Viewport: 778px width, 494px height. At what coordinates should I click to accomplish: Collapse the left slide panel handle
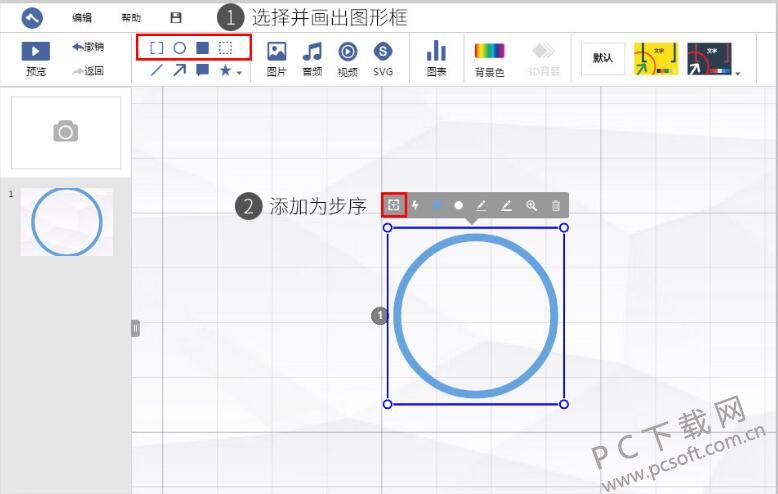(x=135, y=327)
